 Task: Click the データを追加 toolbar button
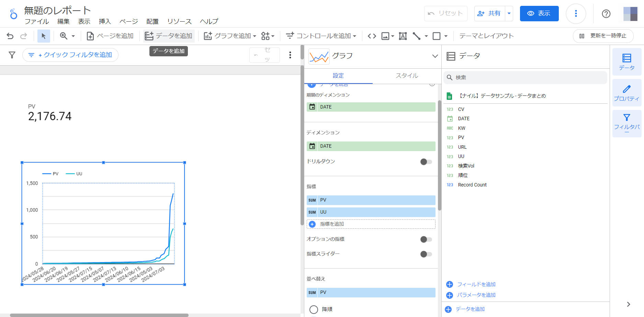pos(169,36)
